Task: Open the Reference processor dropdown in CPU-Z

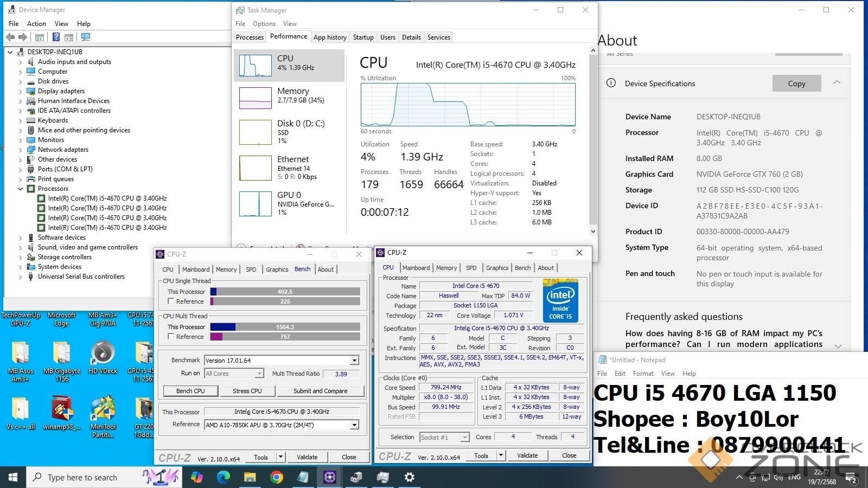Action: [x=354, y=425]
